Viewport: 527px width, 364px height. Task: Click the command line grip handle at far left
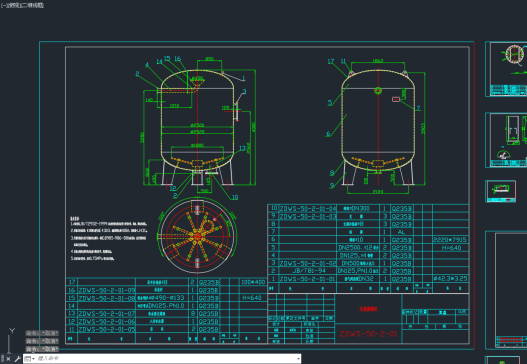(x=2, y=359)
